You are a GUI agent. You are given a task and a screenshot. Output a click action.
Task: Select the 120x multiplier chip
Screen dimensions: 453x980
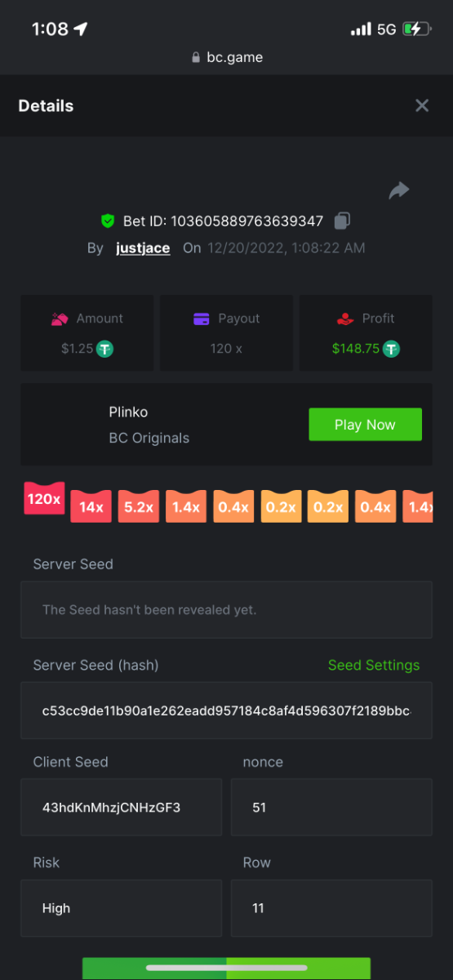(x=44, y=499)
